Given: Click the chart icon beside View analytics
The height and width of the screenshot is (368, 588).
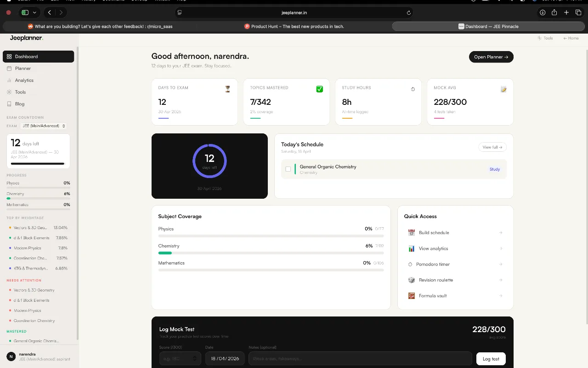Looking at the screenshot, I should click(x=412, y=248).
